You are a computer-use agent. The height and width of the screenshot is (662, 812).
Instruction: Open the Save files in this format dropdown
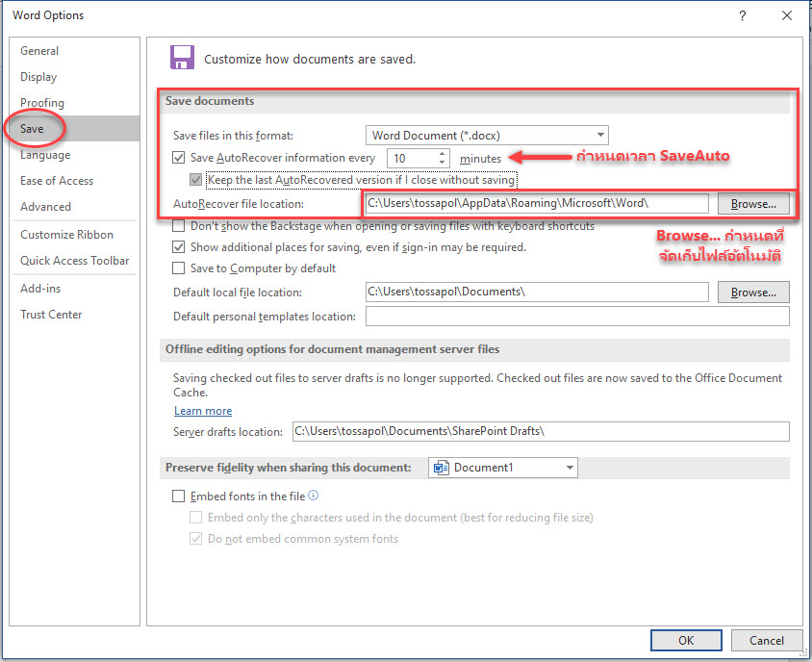pos(487,136)
